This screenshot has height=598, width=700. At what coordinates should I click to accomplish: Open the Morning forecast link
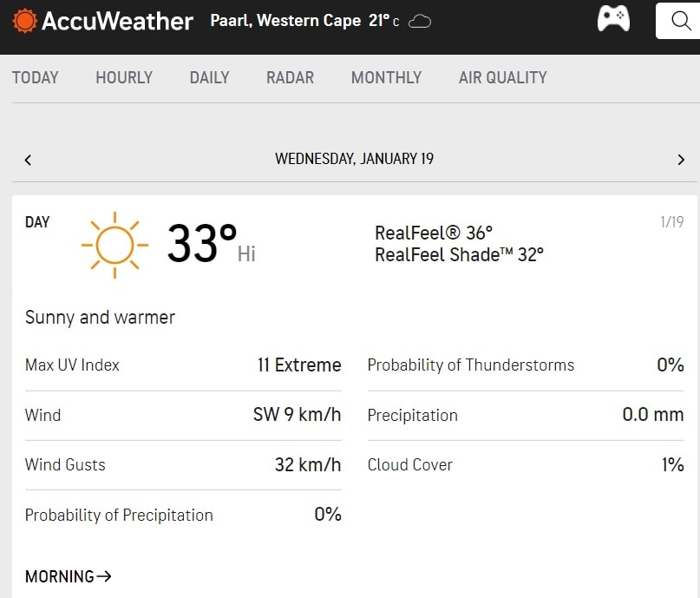[69, 576]
